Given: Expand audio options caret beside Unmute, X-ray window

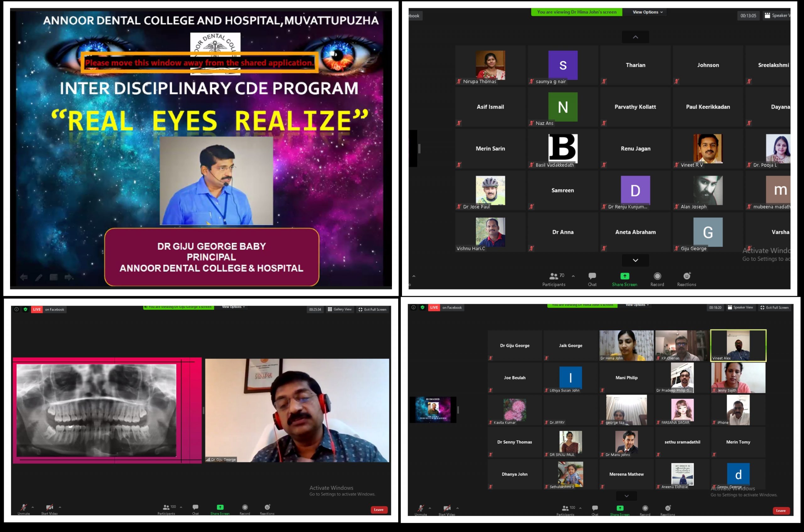Looking at the screenshot, I should 33,507.
